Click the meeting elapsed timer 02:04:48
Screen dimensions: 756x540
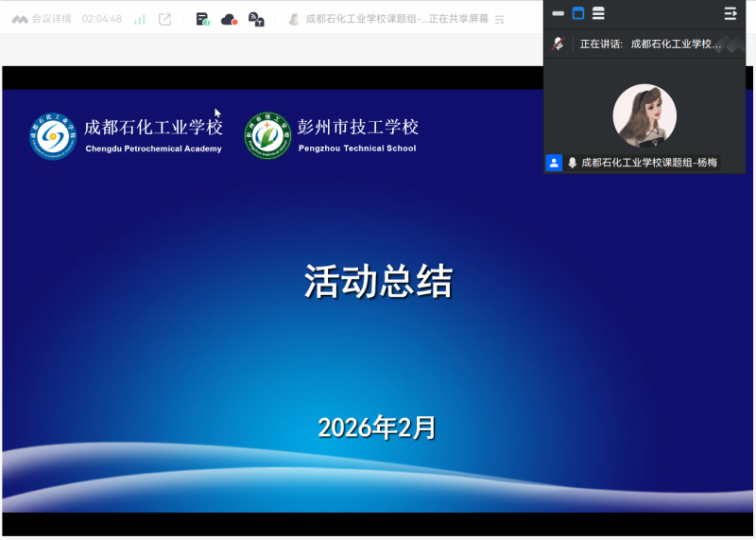pyautogui.click(x=102, y=19)
